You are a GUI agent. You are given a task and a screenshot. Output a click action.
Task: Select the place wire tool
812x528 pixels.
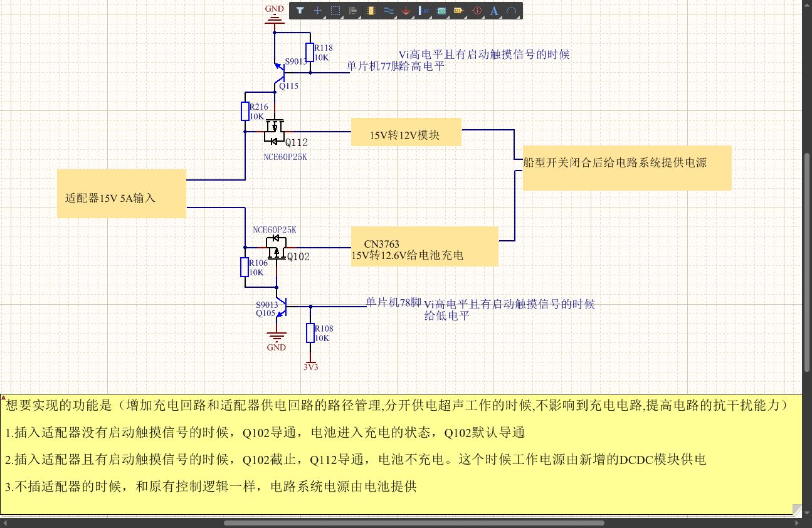click(388, 11)
